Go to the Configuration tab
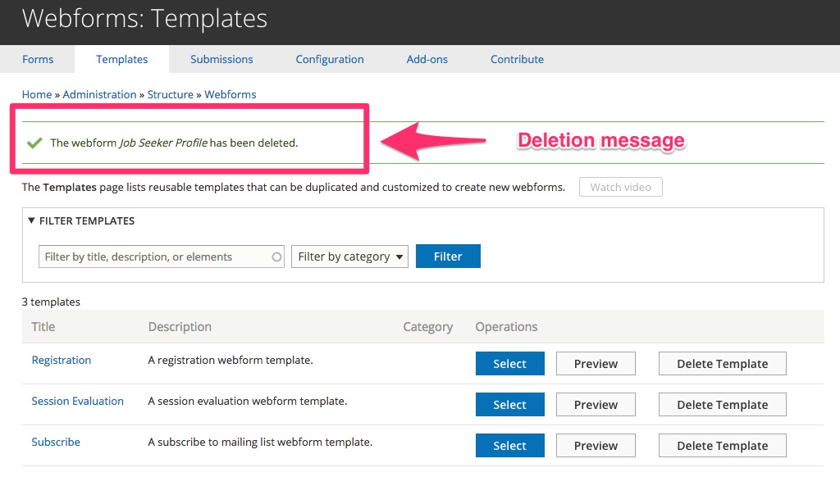Image resolution: width=840 pixels, height=504 pixels. pyautogui.click(x=330, y=59)
